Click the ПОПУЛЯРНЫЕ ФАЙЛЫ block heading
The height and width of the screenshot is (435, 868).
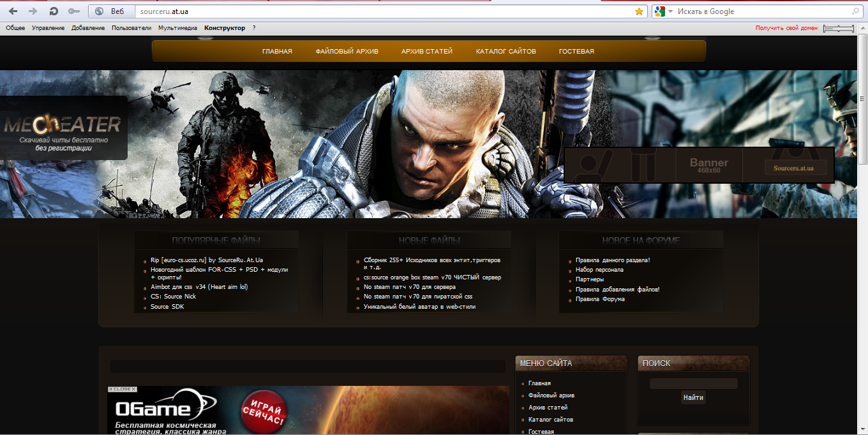coord(216,240)
